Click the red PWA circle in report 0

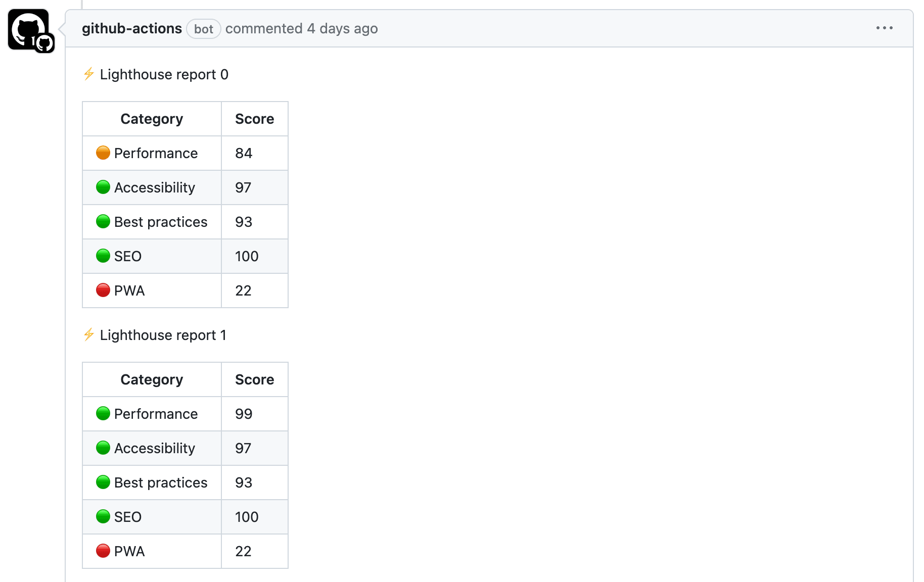(103, 290)
